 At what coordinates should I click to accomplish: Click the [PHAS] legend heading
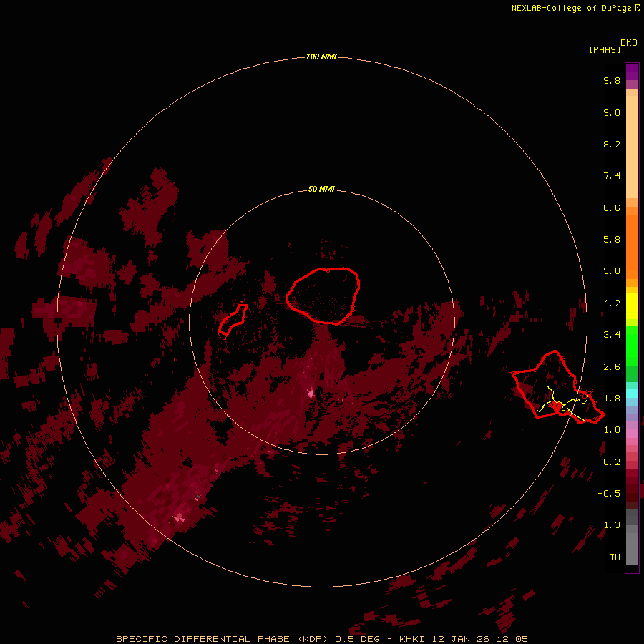[x=605, y=49]
